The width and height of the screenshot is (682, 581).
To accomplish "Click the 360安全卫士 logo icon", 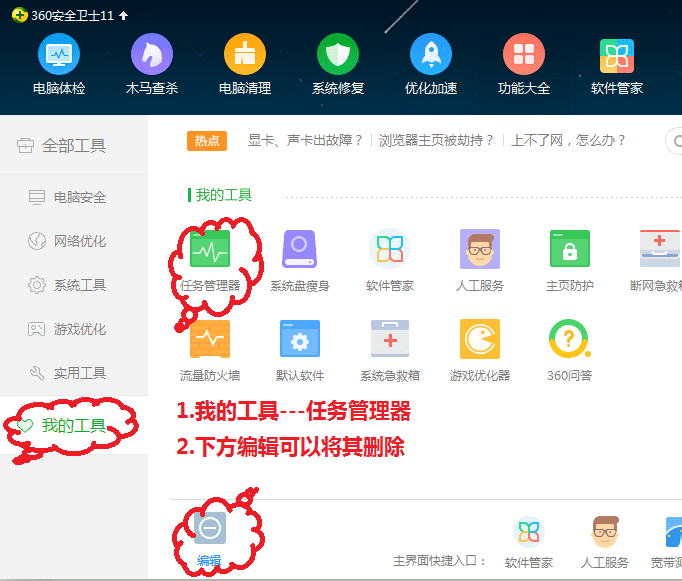I will (x=20, y=16).
